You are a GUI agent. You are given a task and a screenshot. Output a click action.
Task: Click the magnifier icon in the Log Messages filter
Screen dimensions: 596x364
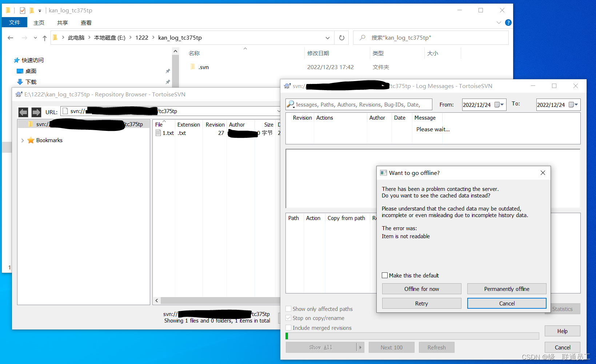point(290,104)
